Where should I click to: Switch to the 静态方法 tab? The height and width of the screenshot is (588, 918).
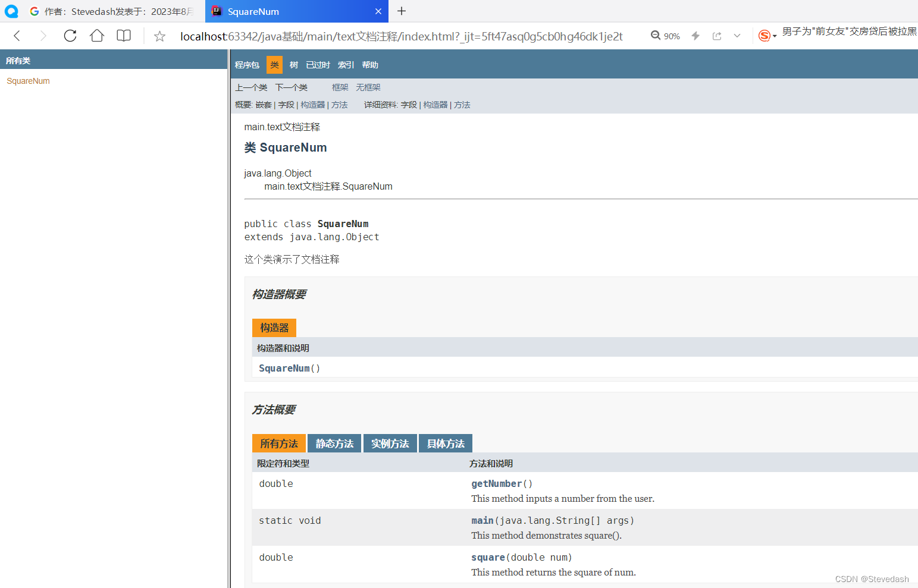pos(334,444)
